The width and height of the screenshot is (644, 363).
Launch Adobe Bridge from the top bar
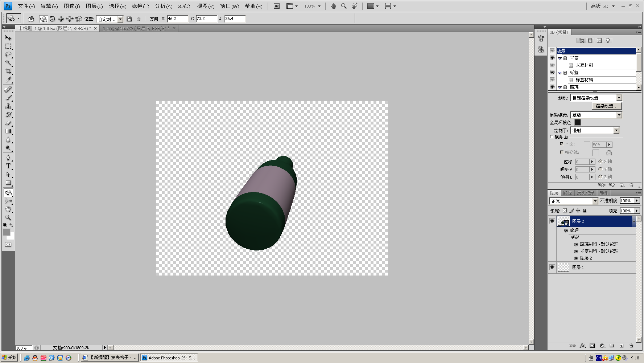[x=277, y=6]
